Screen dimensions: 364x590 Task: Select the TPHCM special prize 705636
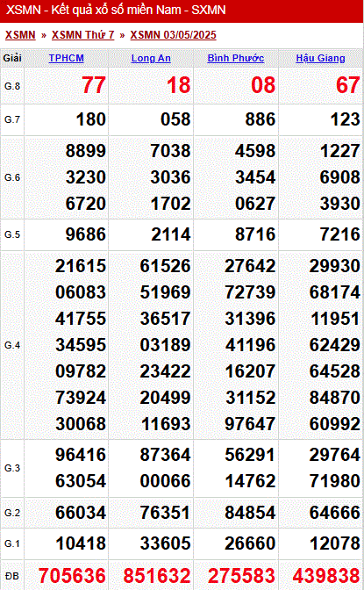(x=72, y=576)
